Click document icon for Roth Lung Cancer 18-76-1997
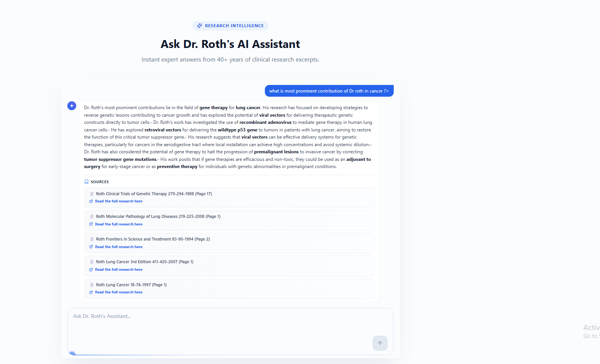Image resolution: width=600 pixels, height=364 pixels. click(x=91, y=285)
